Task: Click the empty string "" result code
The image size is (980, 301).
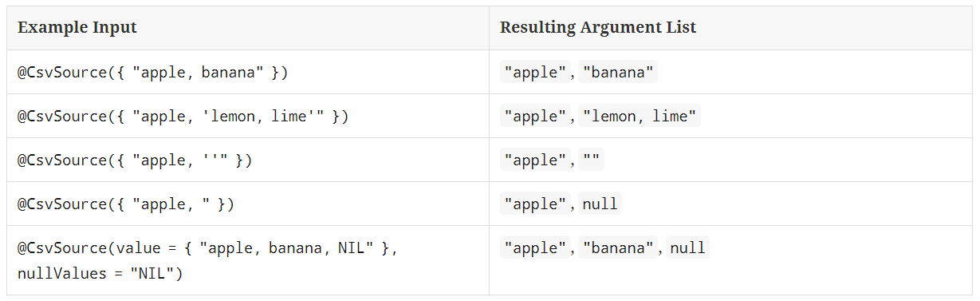Action: click(592, 160)
